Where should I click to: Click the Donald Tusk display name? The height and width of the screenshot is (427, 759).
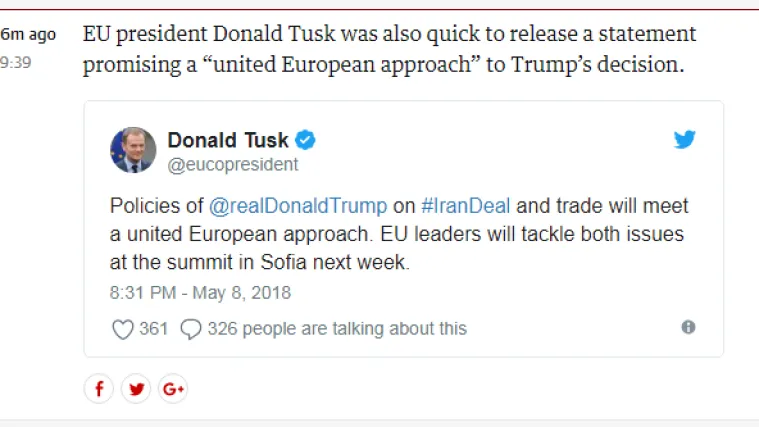point(228,140)
